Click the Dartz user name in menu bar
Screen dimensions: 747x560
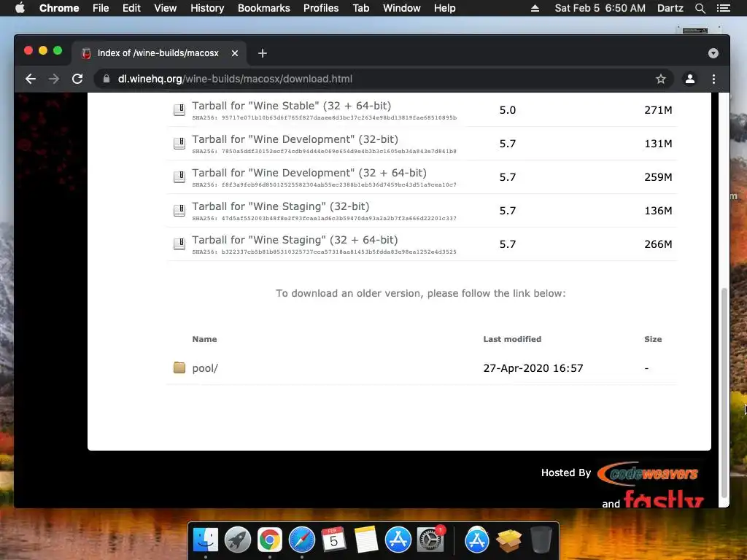pos(670,8)
